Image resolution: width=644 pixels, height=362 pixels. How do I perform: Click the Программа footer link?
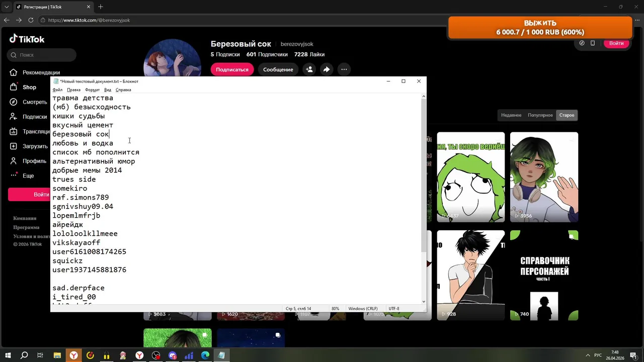pos(26,227)
